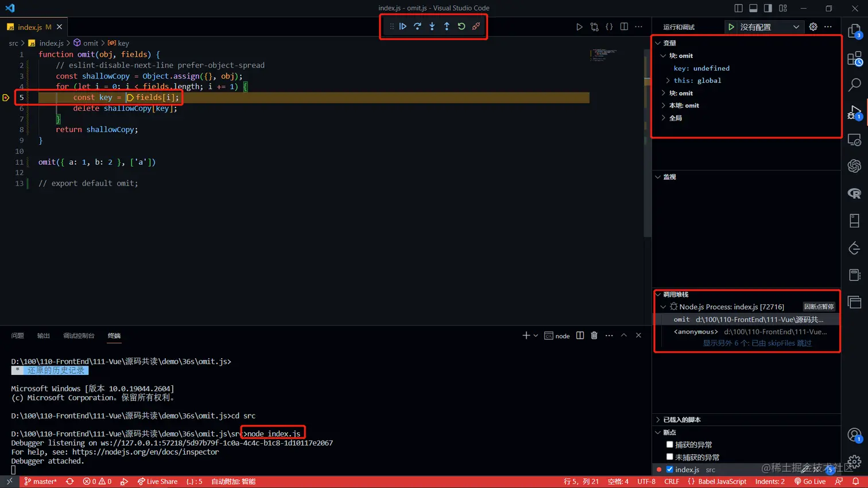Click 显示另外 6 个 skipFiles link

coord(757,343)
